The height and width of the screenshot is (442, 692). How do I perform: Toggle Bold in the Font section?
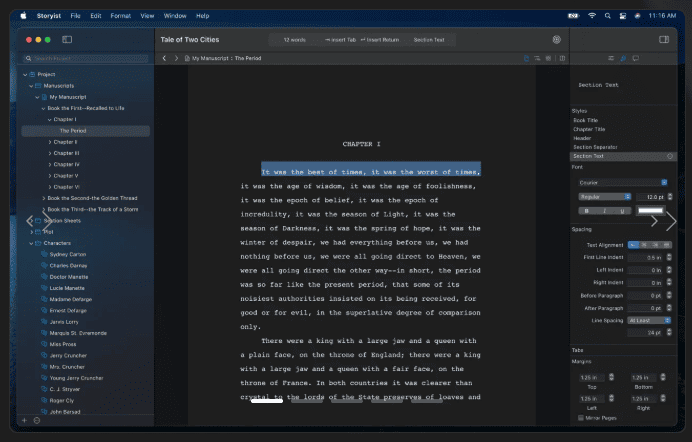point(587,211)
